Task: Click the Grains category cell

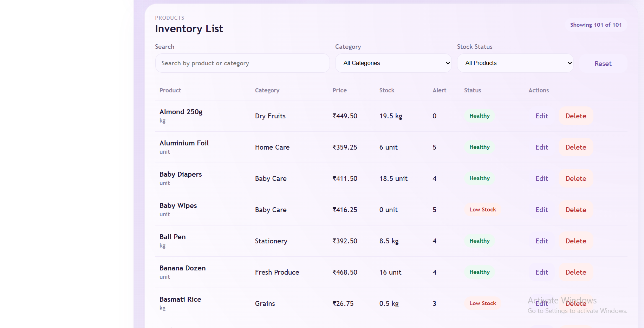Action: pos(265,303)
